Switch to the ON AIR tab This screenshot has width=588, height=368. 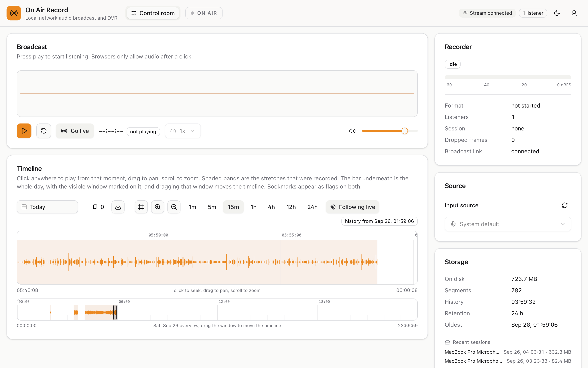pyautogui.click(x=204, y=13)
